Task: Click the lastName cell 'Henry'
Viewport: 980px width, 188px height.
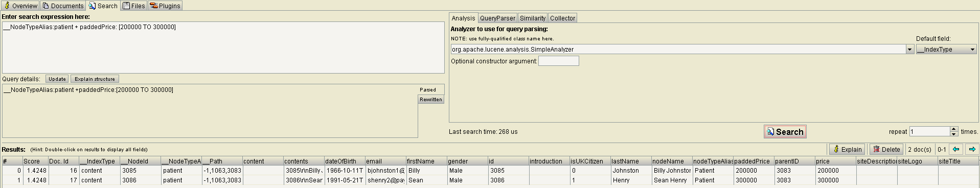Action: point(631,180)
